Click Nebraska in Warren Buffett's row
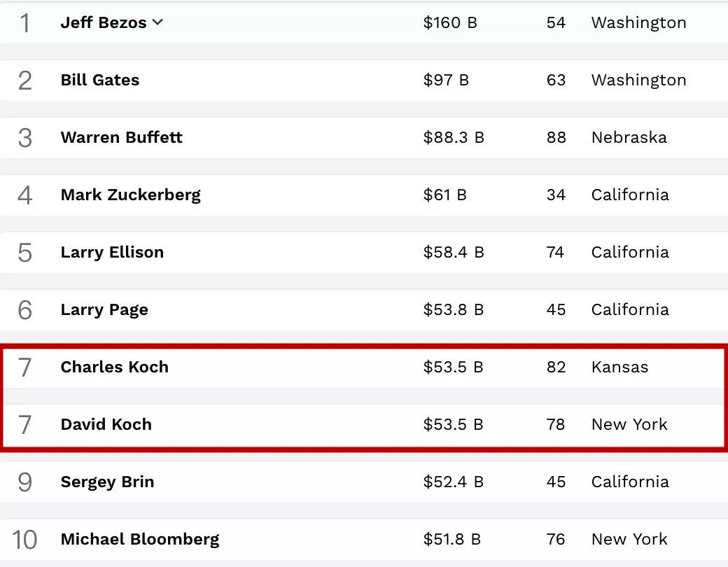728x567 pixels. pos(629,137)
